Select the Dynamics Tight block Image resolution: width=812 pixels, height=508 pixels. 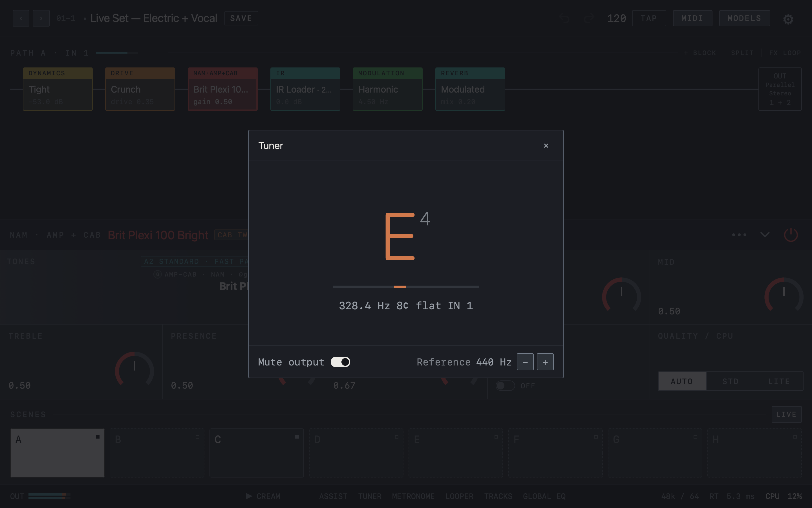[58, 89]
